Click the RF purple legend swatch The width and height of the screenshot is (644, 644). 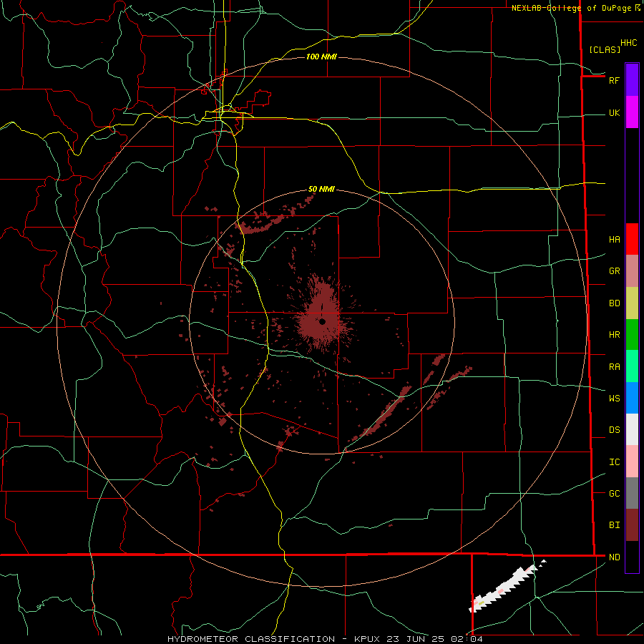(x=632, y=80)
